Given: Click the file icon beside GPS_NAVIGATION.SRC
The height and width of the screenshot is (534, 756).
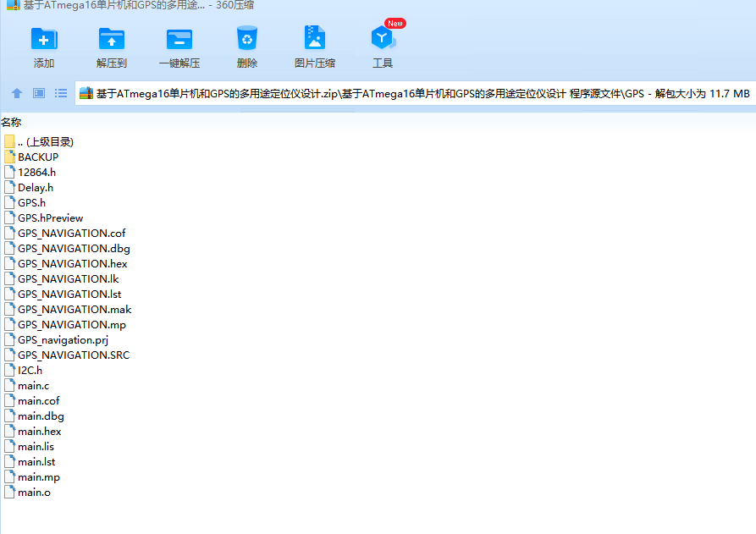Looking at the screenshot, I should [x=9, y=355].
